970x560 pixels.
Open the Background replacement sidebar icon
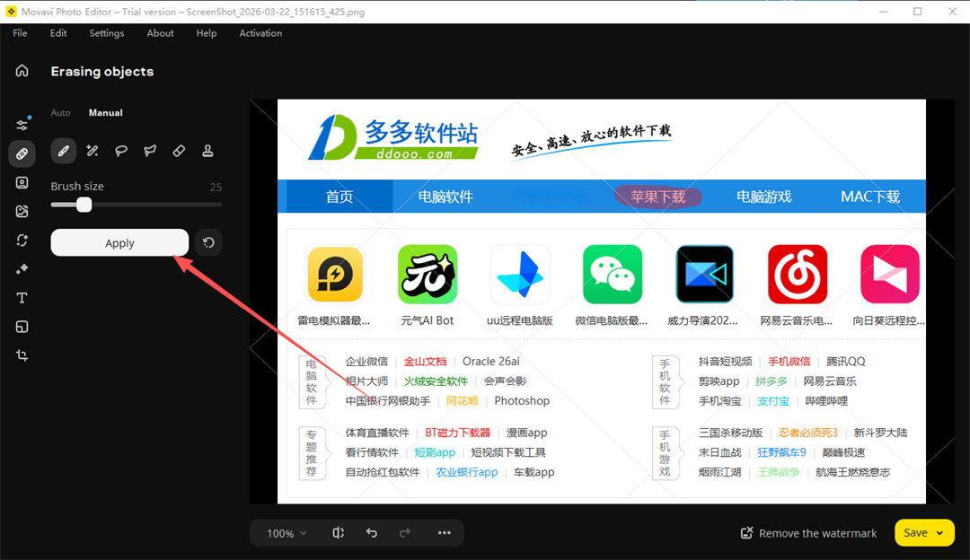click(22, 212)
